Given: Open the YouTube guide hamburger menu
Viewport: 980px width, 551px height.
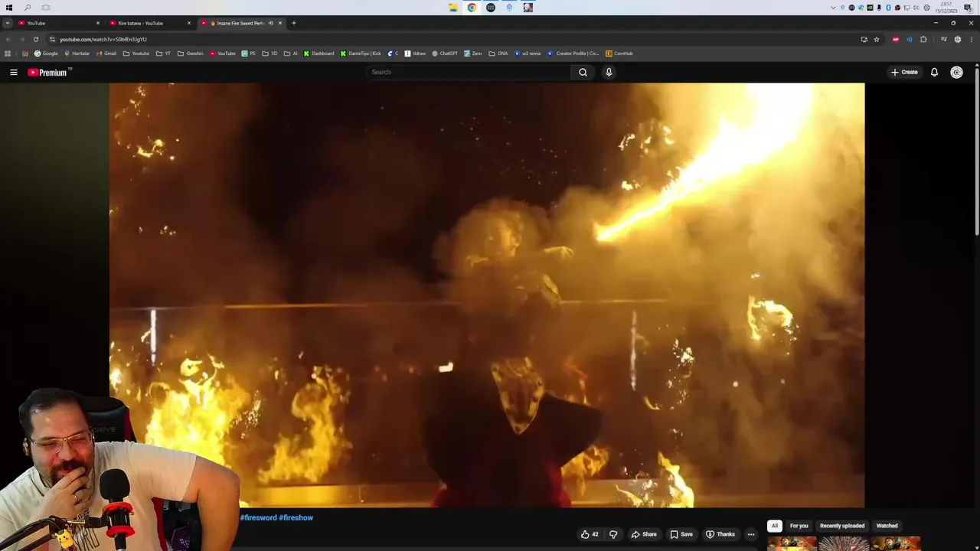Looking at the screenshot, I should click(14, 72).
